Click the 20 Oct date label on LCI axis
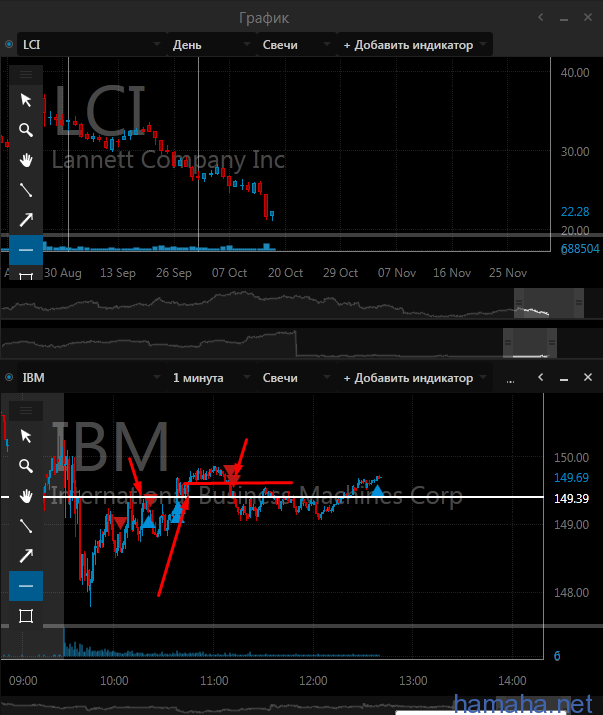Screen dimensions: 603x715 tap(285, 273)
